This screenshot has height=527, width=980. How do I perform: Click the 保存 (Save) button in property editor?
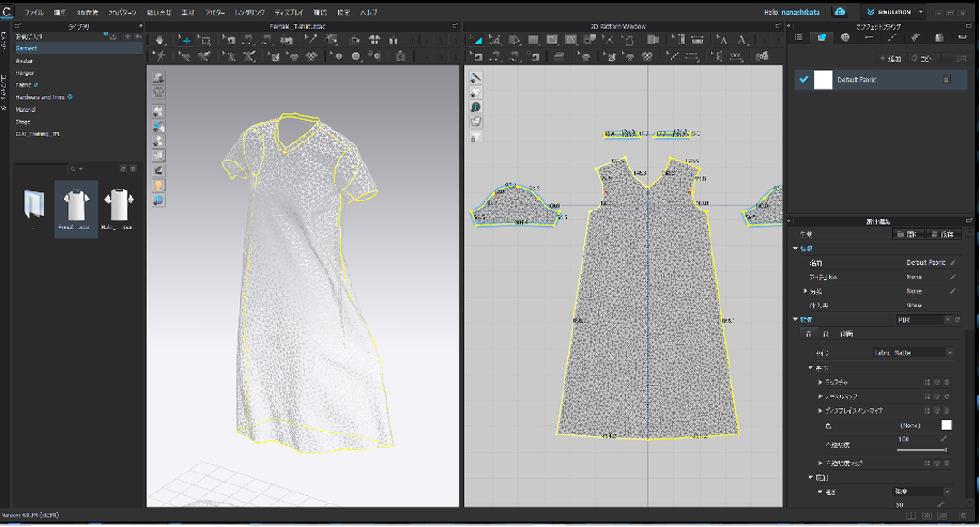944,234
